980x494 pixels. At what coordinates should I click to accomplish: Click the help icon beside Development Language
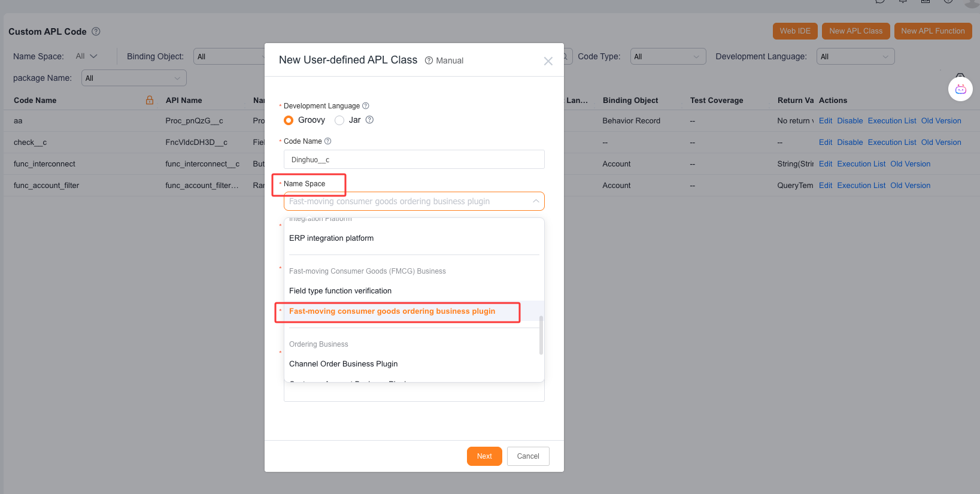click(366, 106)
